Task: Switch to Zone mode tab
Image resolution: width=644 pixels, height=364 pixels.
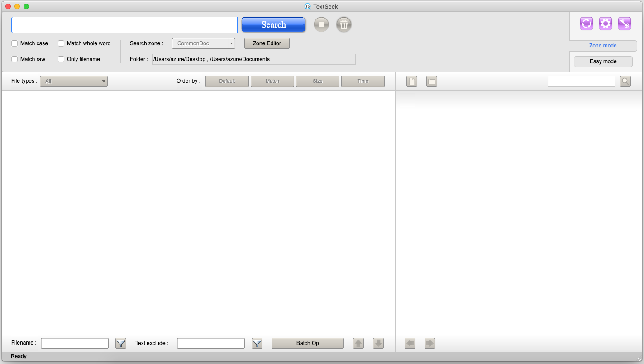Action: (602, 46)
